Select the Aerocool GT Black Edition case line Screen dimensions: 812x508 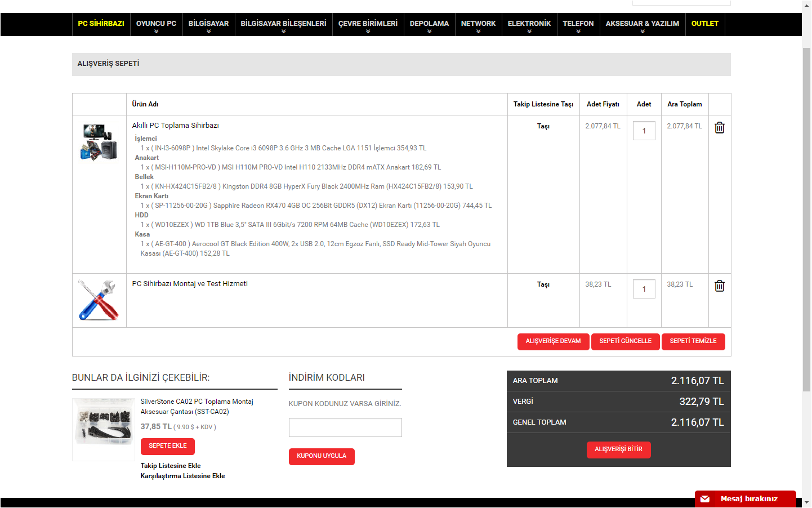pyautogui.click(x=316, y=248)
